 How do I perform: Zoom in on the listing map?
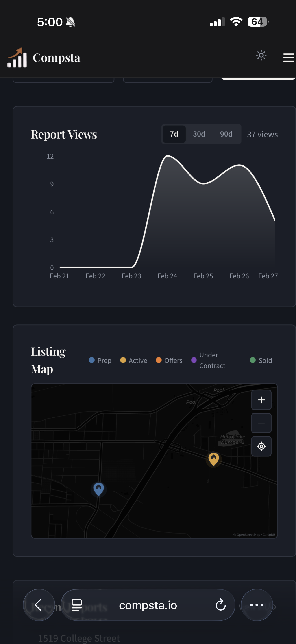261,400
